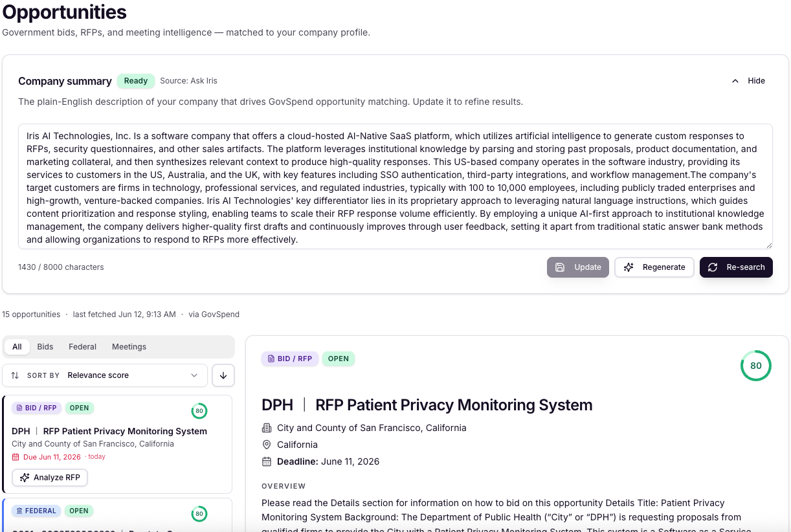Click the building icon beside City and County in detail
791x532 pixels.
[x=267, y=428]
